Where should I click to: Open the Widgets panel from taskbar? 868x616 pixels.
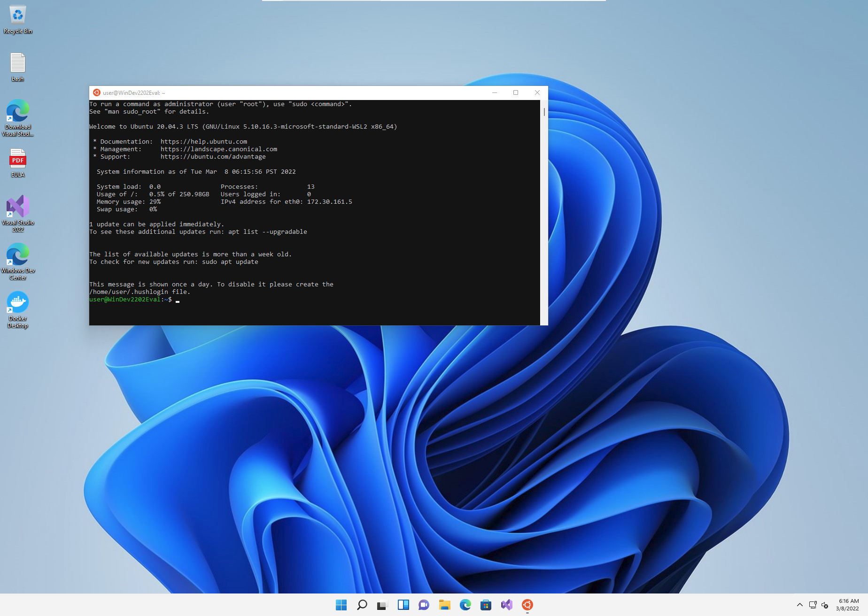[403, 605]
